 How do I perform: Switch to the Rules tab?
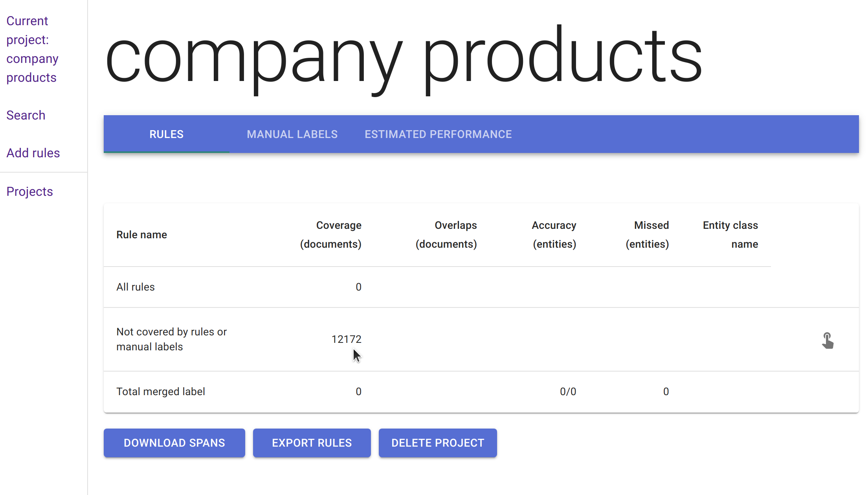tap(166, 134)
